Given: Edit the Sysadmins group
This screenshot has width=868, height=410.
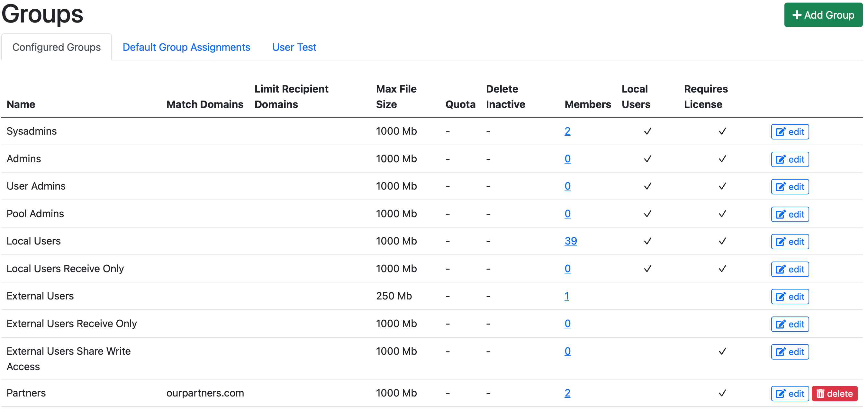Looking at the screenshot, I should 790,131.
